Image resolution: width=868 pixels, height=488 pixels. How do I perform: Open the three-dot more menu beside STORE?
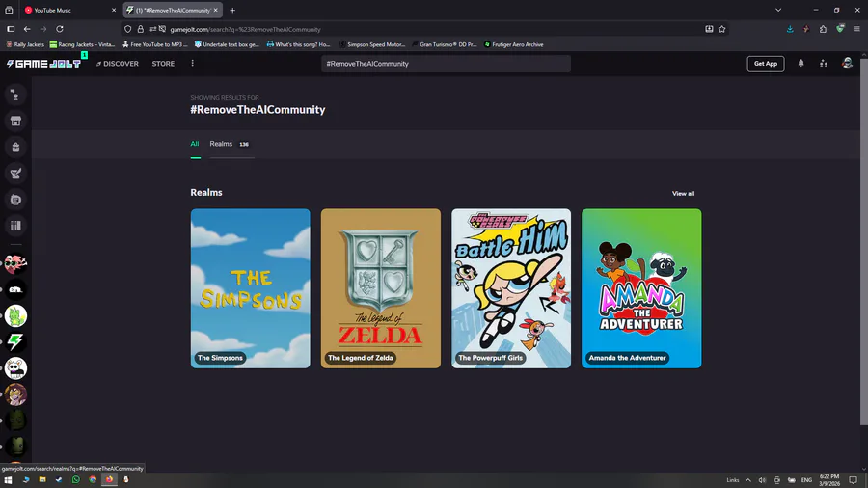coord(193,63)
